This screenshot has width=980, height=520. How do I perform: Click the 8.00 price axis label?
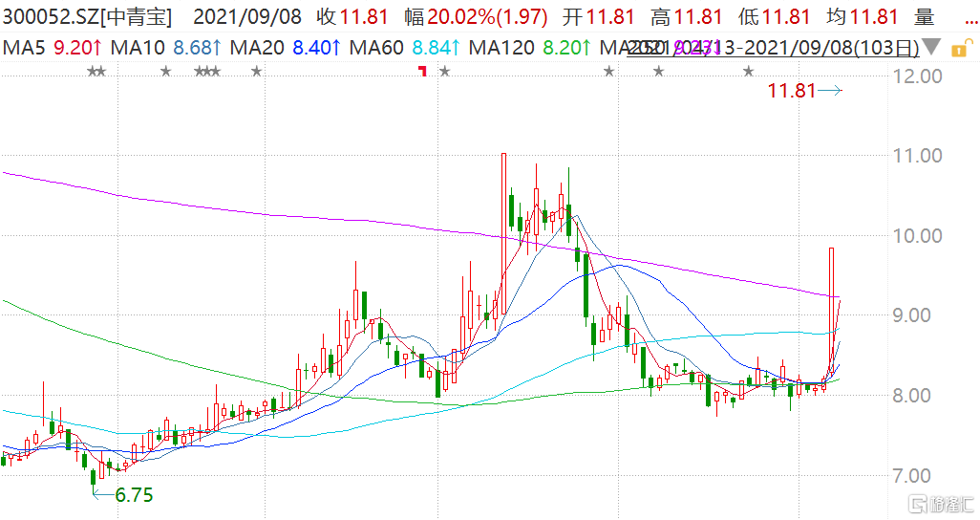pyautogui.click(x=912, y=396)
